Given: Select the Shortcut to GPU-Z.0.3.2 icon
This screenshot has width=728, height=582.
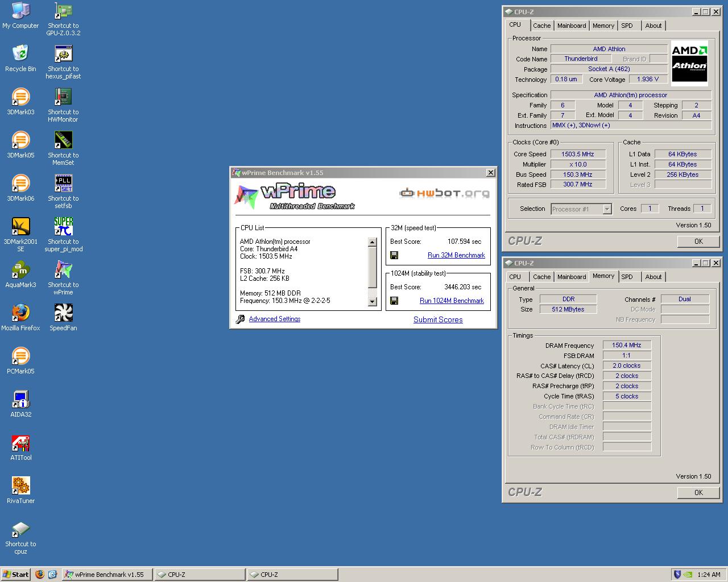Looking at the screenshot, I should tap(63, 19).
